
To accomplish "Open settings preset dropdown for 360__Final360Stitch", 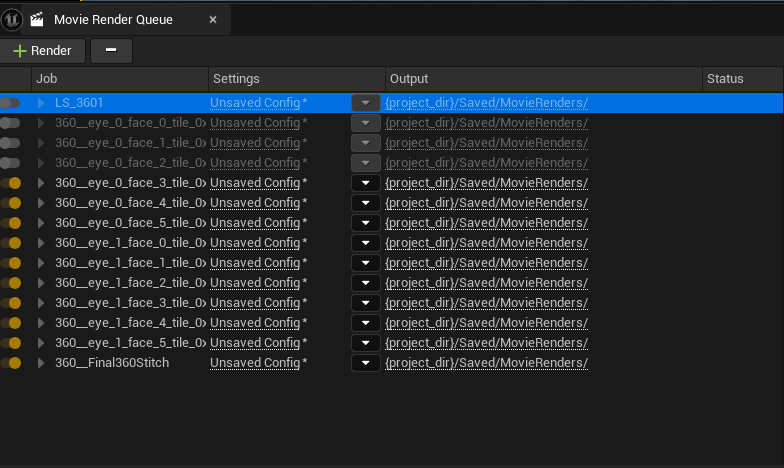I will coord(366,363).
